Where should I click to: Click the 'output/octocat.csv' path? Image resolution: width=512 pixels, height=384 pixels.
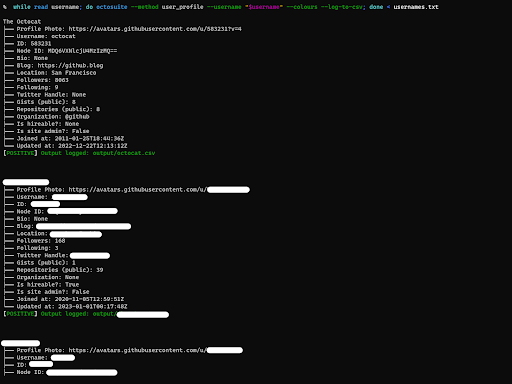click(124, 153)
